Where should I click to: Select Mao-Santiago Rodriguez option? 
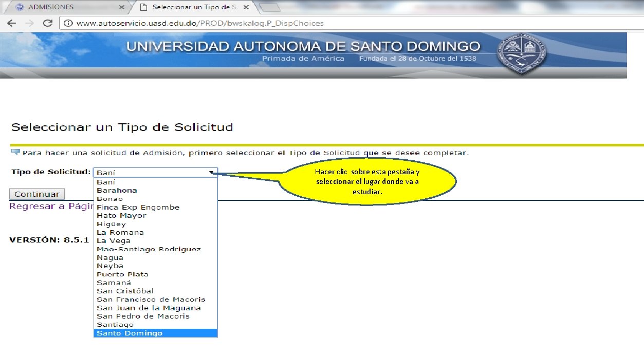tap(156, 249)
